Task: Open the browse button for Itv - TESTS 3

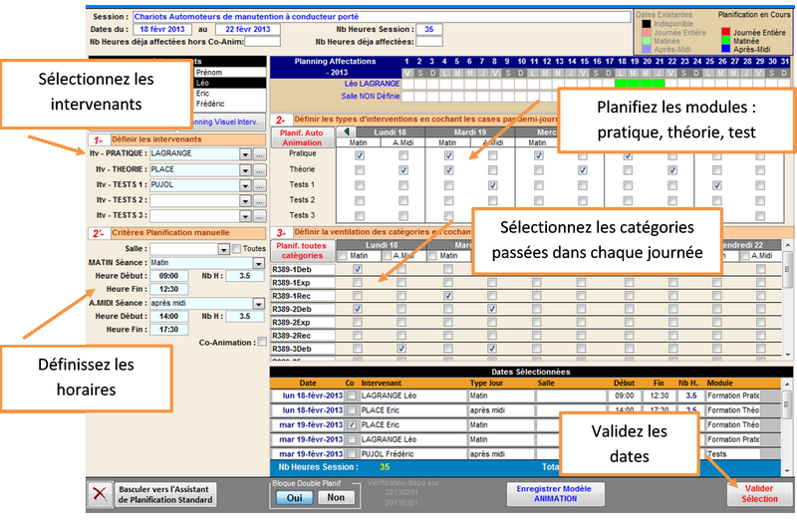Action: pos(260,215)
